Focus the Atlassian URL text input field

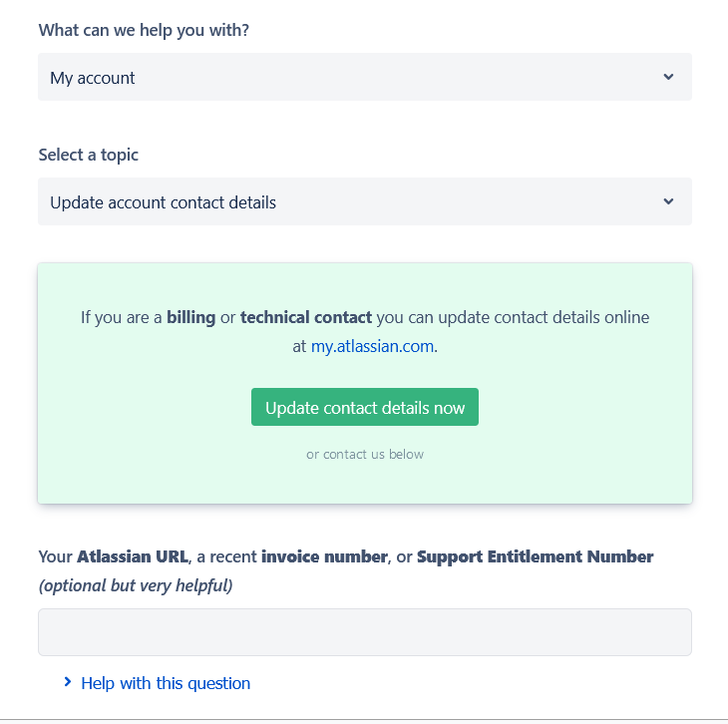[x=364, y=632]
